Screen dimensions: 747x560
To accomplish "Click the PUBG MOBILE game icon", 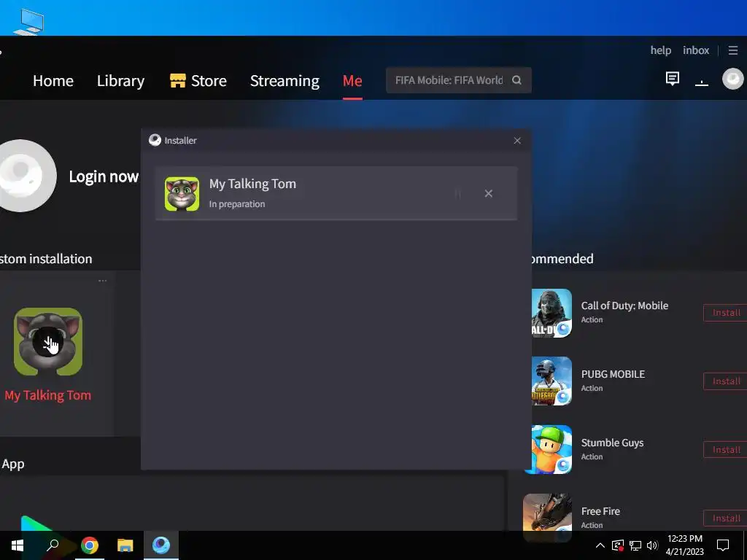I will 551,381.
